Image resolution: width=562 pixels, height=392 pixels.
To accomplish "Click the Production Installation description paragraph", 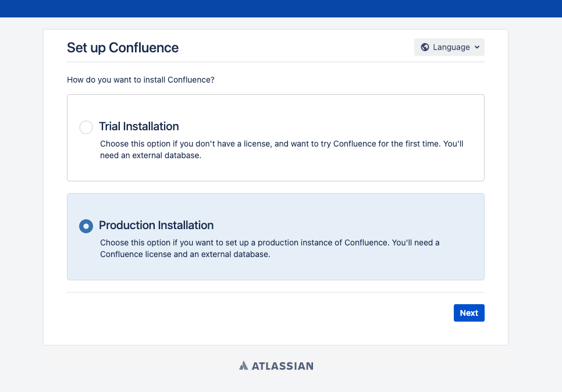I will click(270, 248).
